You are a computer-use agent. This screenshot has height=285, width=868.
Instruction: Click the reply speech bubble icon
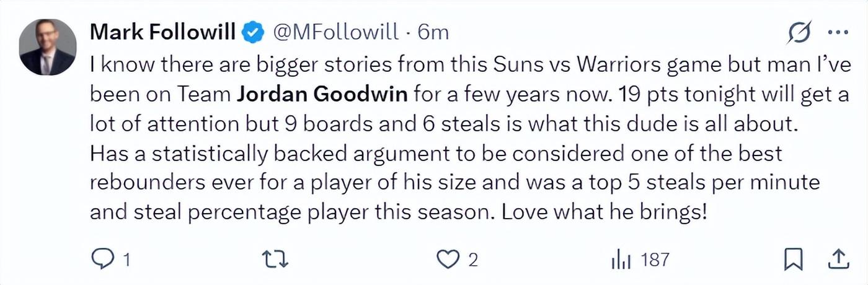(100, 259)
